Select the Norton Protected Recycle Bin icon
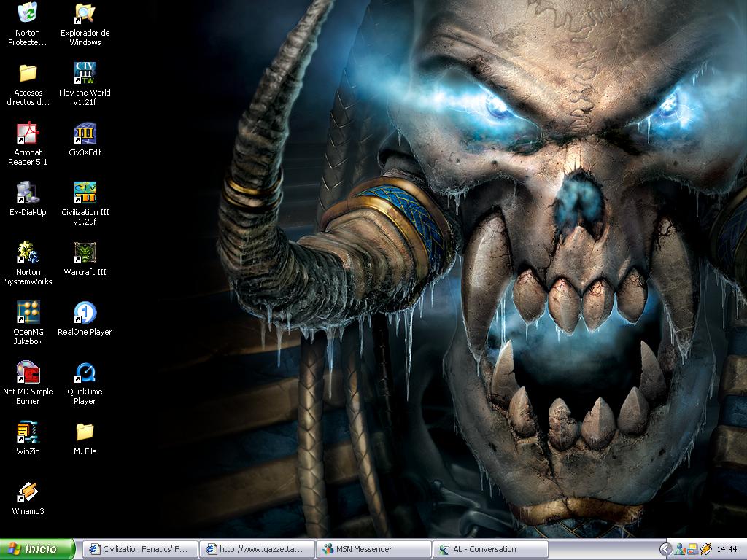747x560 pixels. click(x=28, y=13)
